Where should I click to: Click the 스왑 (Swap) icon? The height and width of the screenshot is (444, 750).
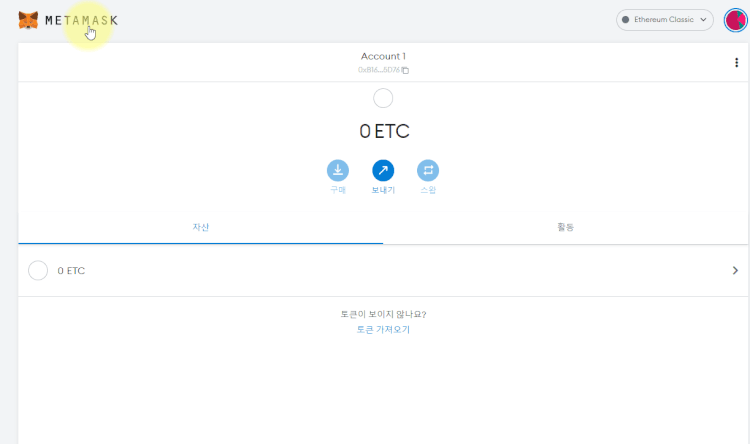tap(428, 170)
